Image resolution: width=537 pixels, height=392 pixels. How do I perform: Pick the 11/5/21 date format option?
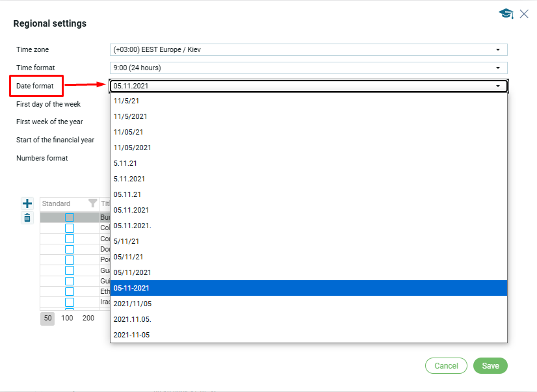tap(308, 101)
